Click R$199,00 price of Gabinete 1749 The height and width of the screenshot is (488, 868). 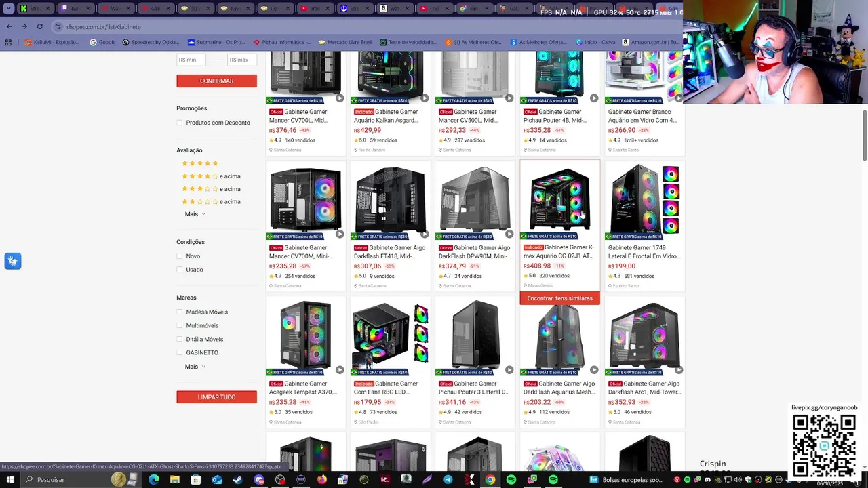[x=622, y=266]
